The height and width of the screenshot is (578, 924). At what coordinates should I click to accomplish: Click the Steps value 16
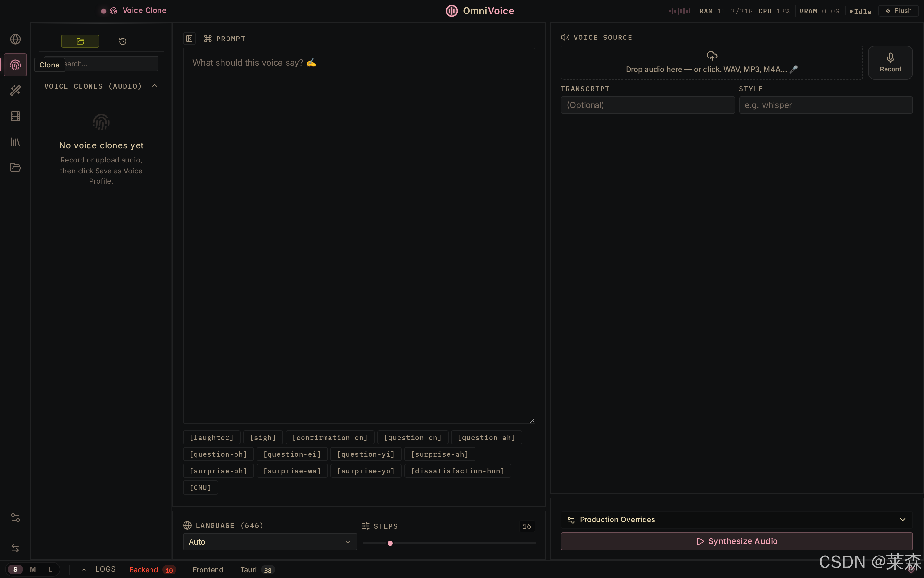527,526
